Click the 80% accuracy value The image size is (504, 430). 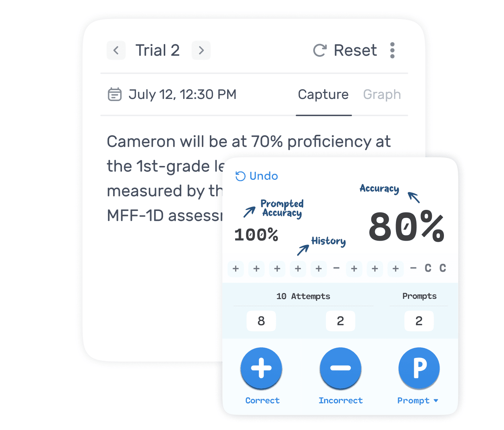(406, 227)
